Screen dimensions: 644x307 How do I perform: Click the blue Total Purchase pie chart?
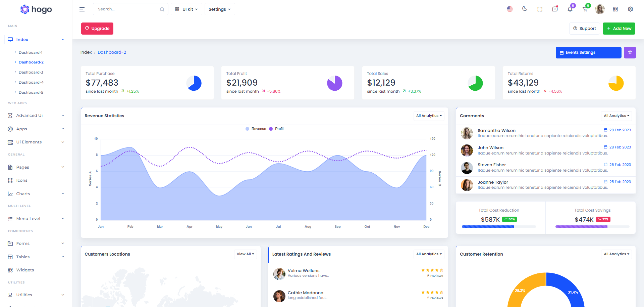(x=194, y=83)
